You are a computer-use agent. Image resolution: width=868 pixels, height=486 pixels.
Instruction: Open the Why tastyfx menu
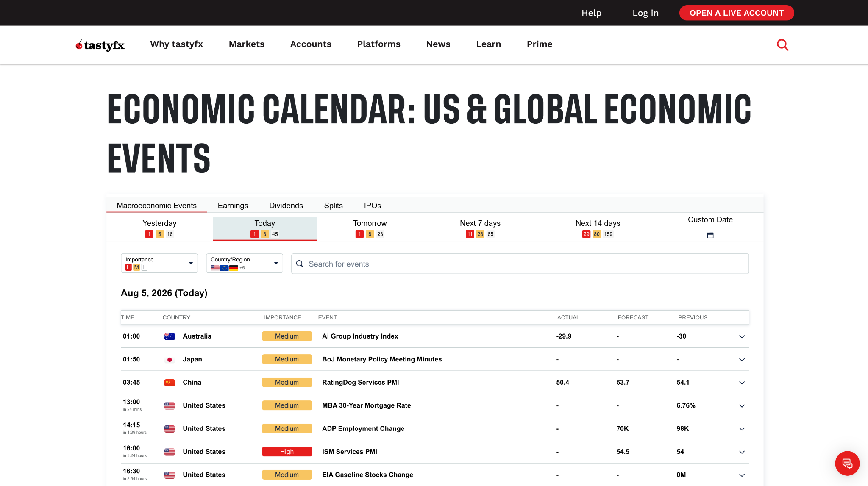(176, 44)
